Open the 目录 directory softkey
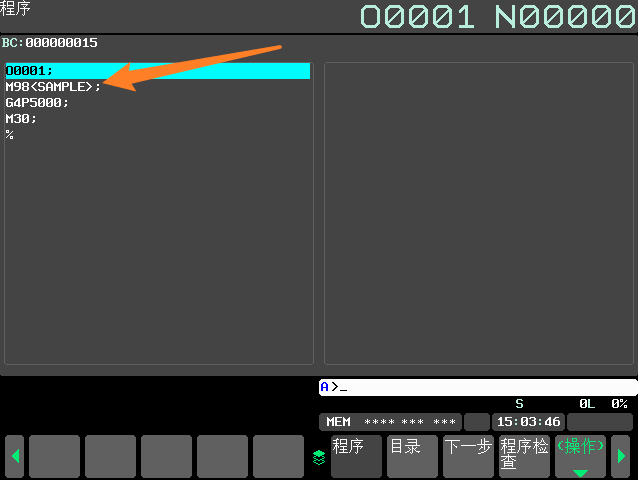 coord(412,456)
